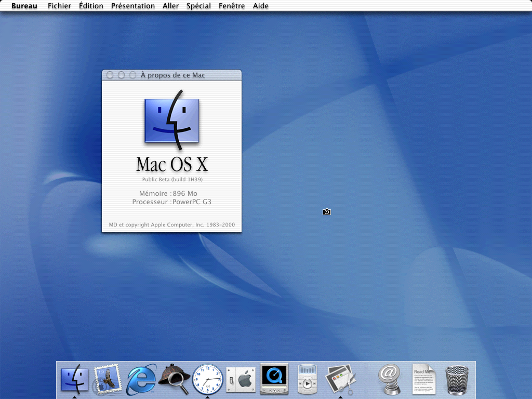Screen dimensions: 532x399
Task: Click the Processeur : PowerPC G3 line
Action: [171, 202]
